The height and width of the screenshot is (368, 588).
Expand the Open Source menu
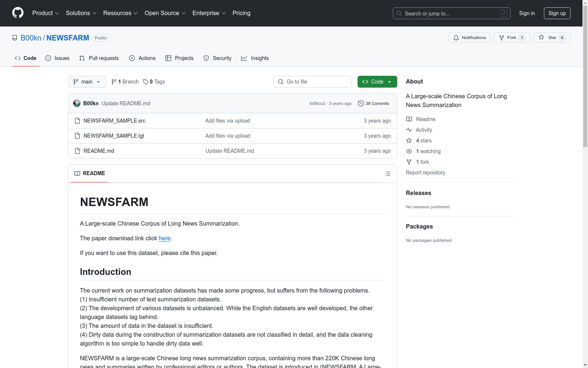point(165,13)
